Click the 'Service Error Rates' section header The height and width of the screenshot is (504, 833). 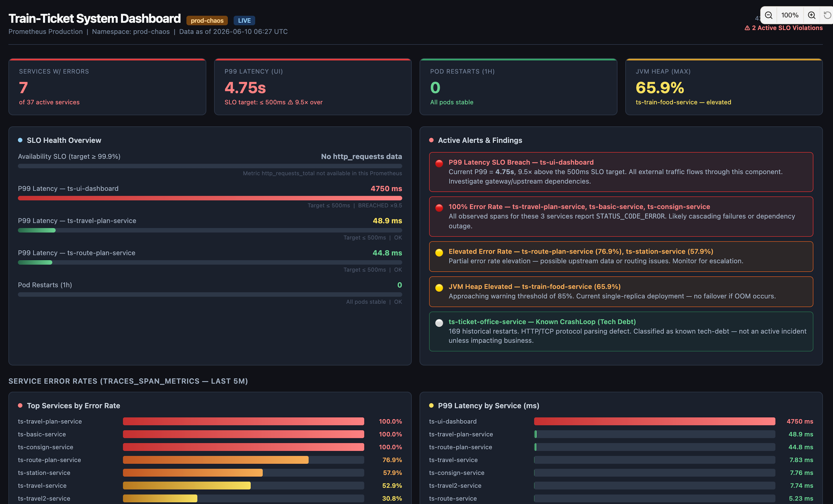point(128,381)
